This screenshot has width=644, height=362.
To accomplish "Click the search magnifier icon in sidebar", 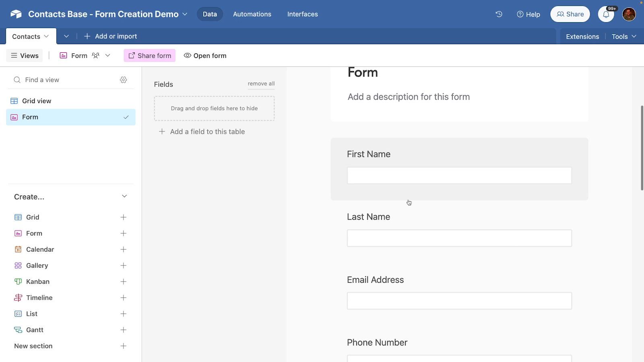I will click(x=17, y=80).
